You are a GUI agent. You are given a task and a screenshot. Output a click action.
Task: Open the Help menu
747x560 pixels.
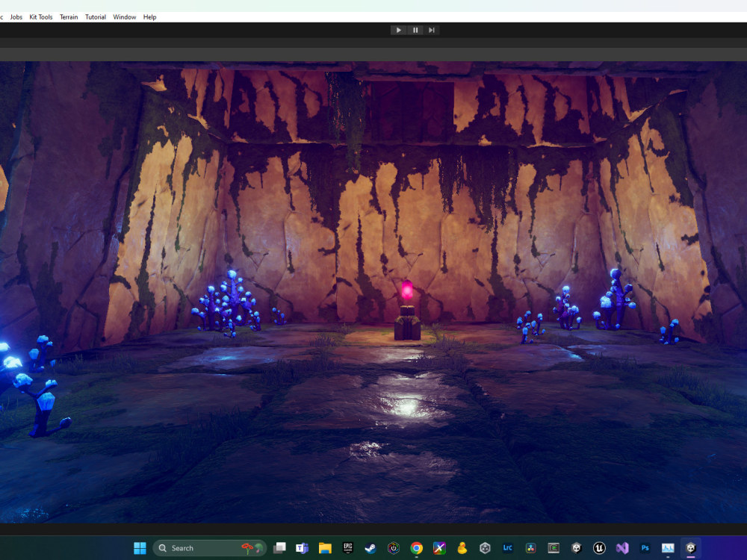149,17
